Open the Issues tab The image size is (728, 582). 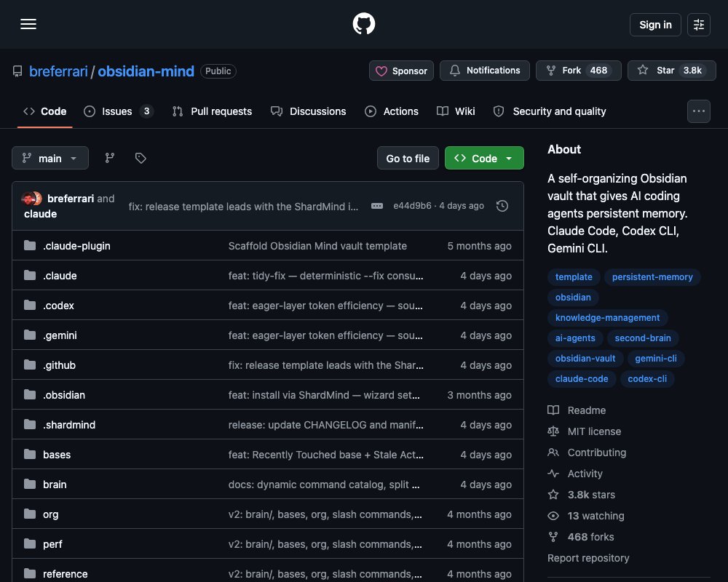(x=119, y=111)
